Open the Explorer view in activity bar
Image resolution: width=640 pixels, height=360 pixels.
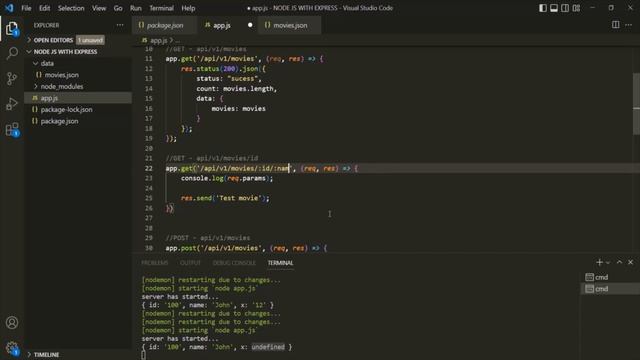pyautogui.click(x=12, y=29)
